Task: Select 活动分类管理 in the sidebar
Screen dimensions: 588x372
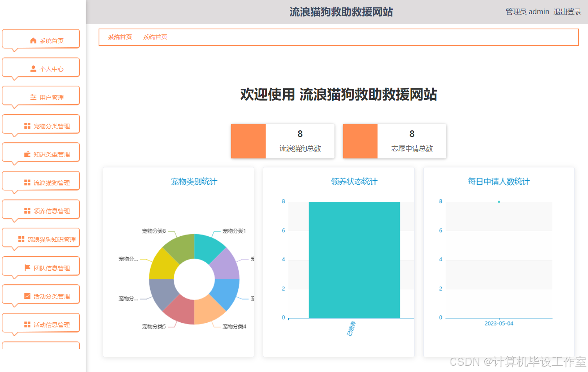Action: (41, 295)
